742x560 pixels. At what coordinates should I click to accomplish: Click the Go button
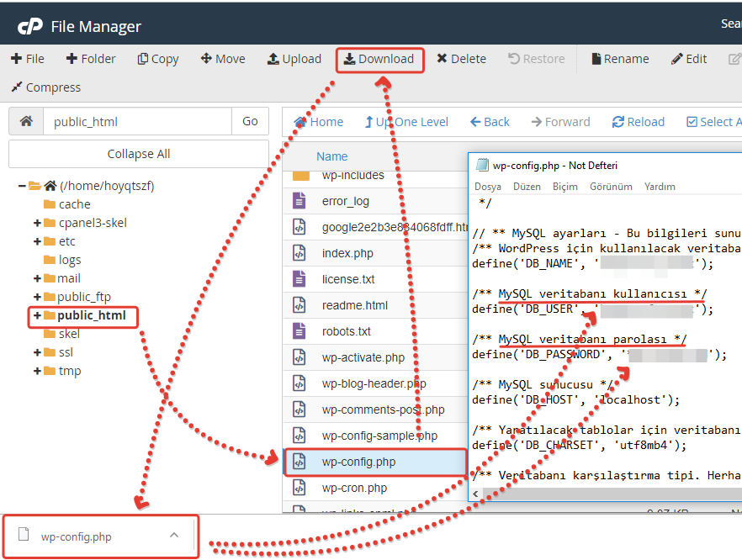(250, 121)
